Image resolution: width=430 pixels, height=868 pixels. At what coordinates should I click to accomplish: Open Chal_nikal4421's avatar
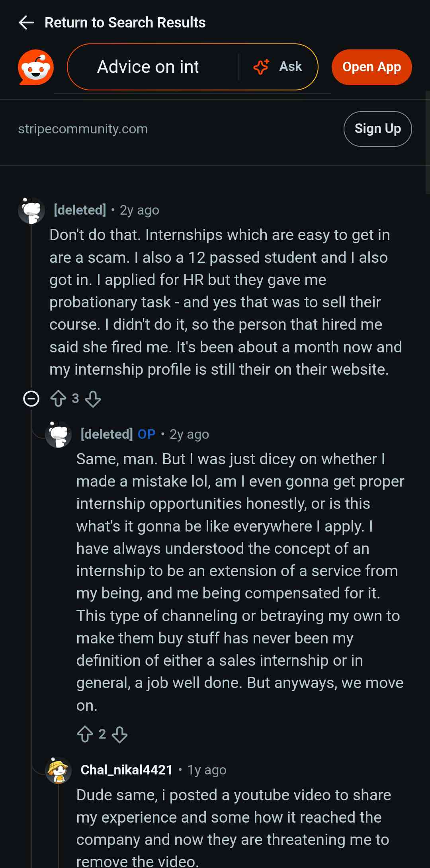(x=59, y=770)
